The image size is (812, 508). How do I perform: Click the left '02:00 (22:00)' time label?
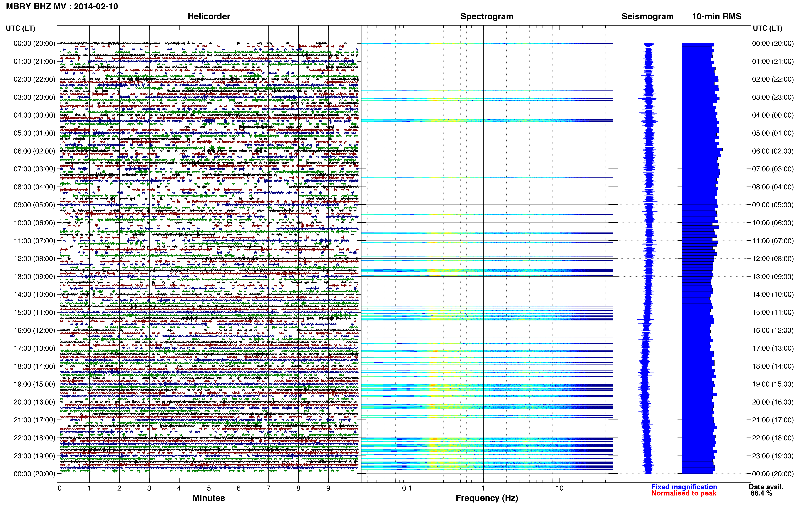tap(34, 79)
